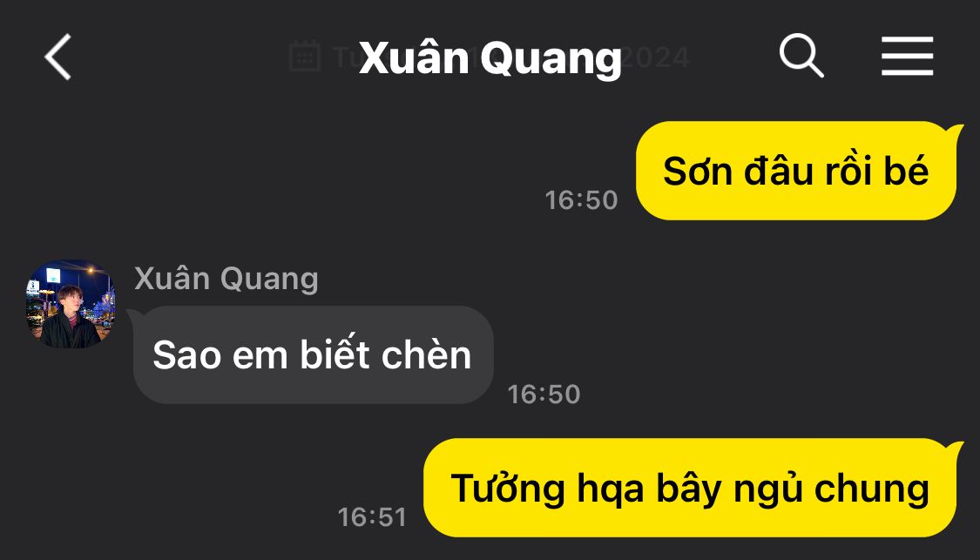Go back using the left arrow
This screenshot has width=980, height=560.
[58, 57]
